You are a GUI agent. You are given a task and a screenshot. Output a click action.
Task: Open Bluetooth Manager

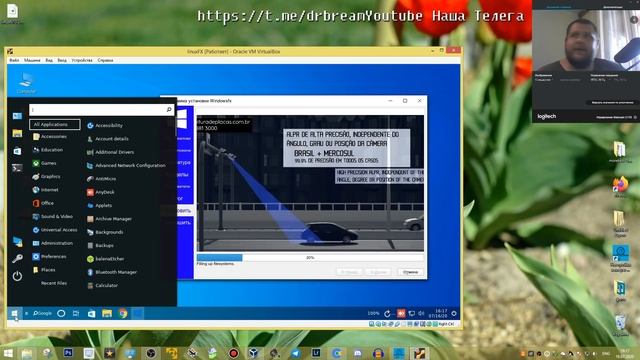pos(112,272)
